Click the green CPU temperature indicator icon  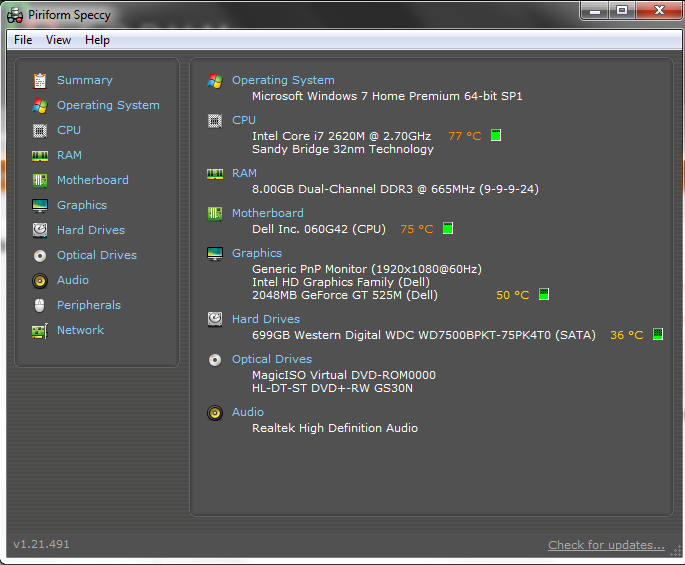[x=496, y=135]
